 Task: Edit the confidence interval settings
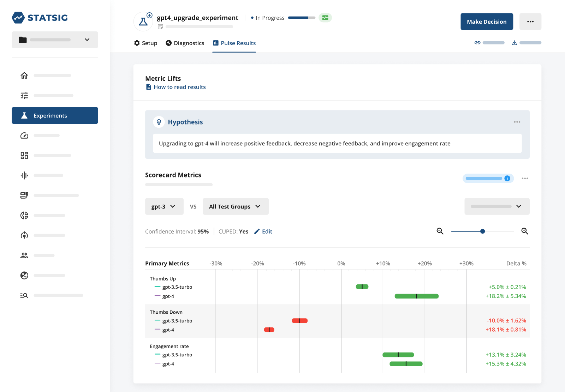point(263,231)
